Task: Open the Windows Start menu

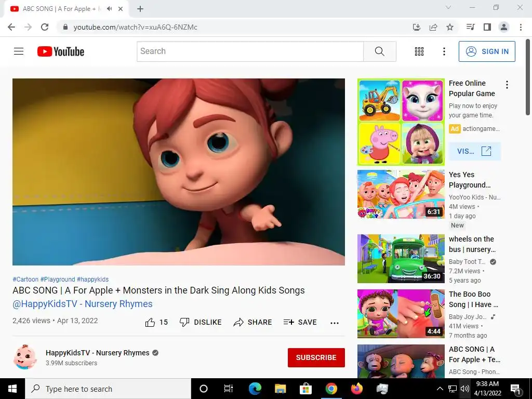Action: (12, 389)
